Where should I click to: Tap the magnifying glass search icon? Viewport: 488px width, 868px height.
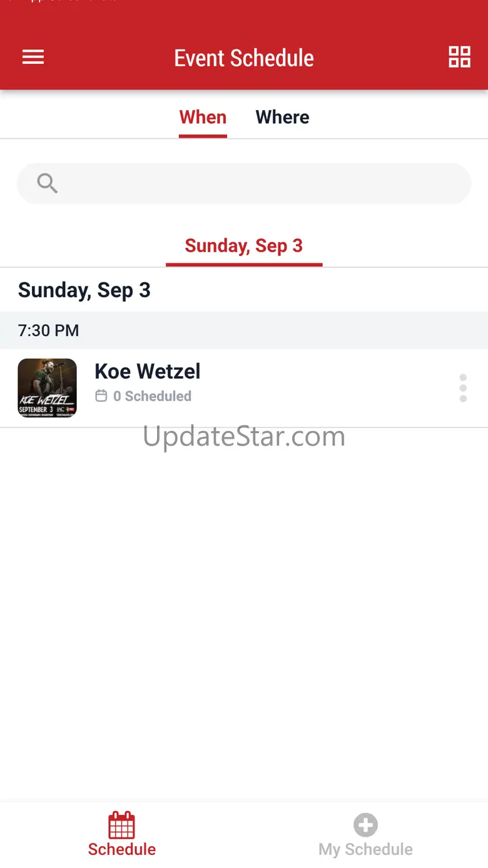point(47,183)
